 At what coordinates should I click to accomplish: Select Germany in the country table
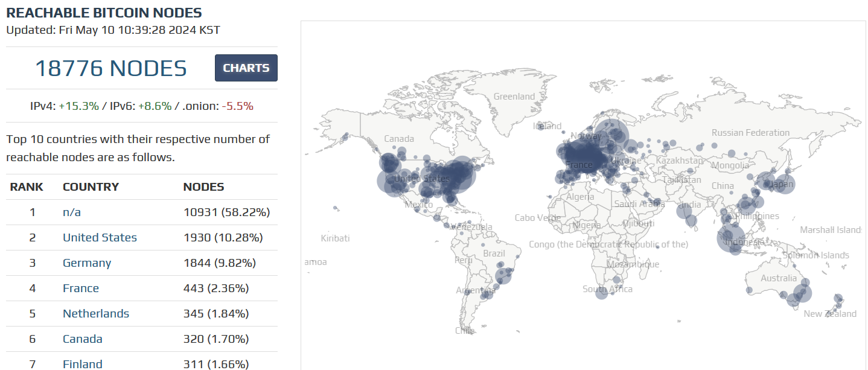[x=87, y=263]
